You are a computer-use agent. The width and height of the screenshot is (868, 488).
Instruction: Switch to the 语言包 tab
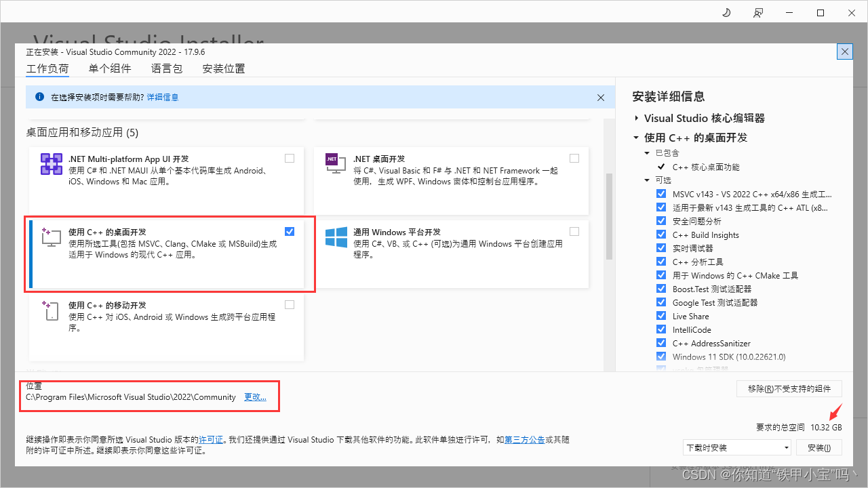coord(167,68)
